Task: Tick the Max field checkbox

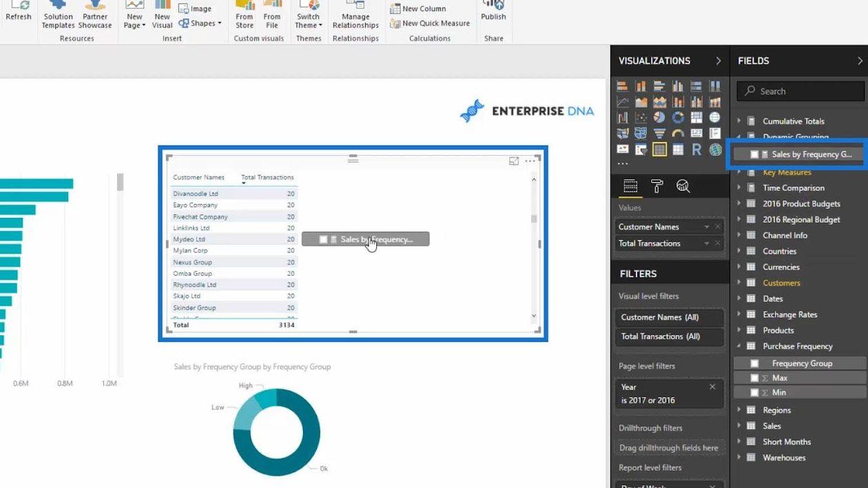Action: click(x=754, y=378)
